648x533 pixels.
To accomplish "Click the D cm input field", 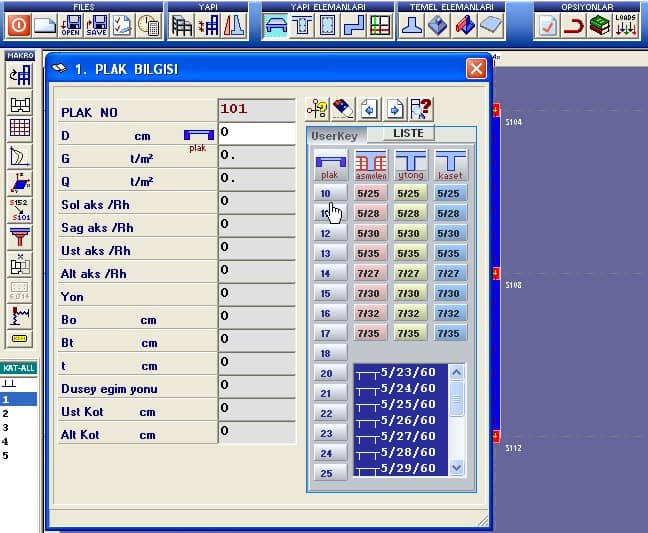I will pos(256,133).
